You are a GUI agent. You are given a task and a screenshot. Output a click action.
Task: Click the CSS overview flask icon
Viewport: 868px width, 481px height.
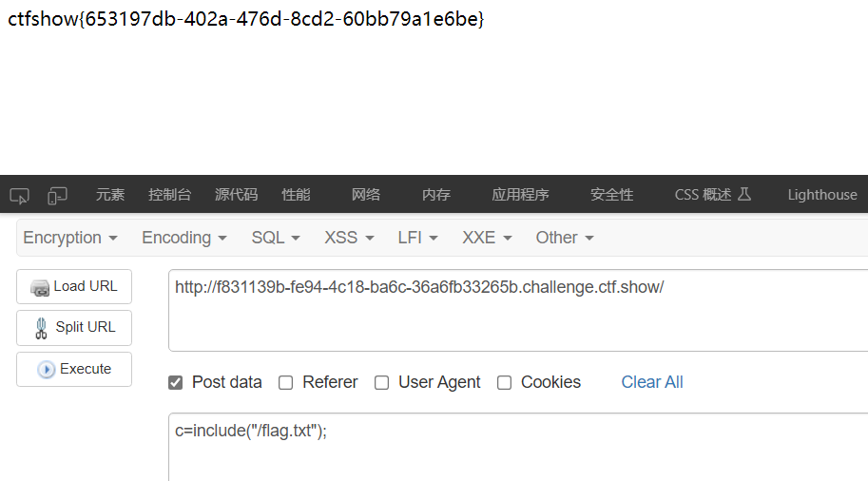point(744,194)
